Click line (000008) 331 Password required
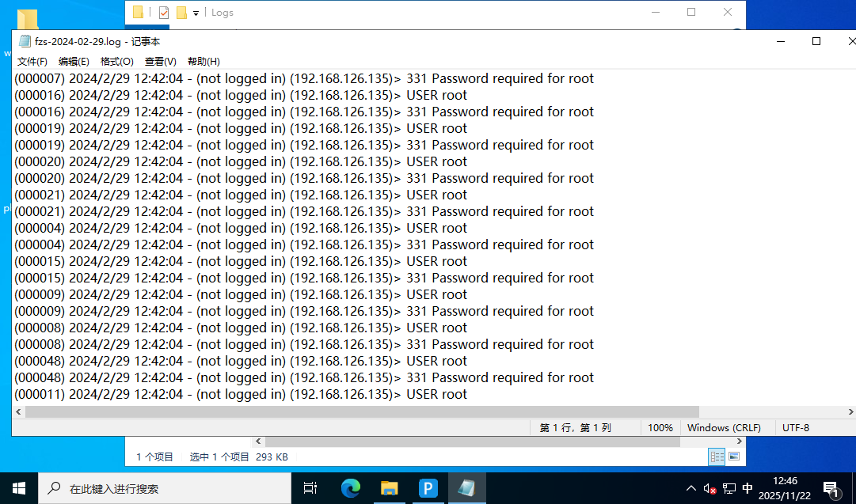The width and height of the screenshot is (856, 504). pos(304,345)
